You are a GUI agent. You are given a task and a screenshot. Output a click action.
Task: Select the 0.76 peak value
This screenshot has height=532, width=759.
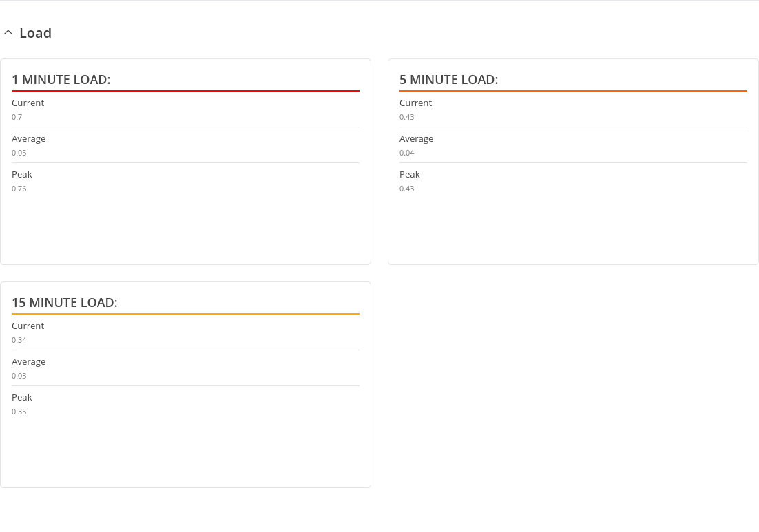(x=19, y=189)
